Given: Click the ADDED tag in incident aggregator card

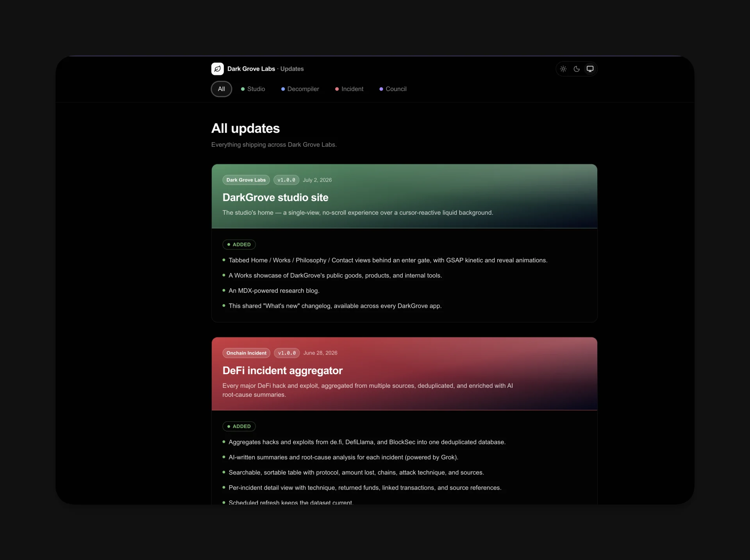Looking at the screenshot, I should pos(239,426).
